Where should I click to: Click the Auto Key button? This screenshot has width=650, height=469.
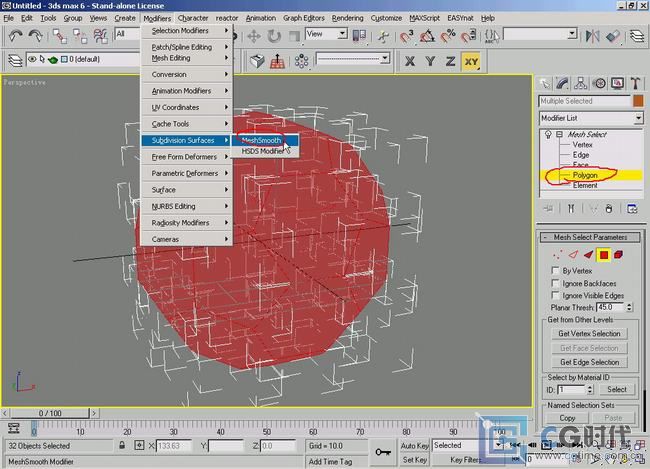[414, 445]
